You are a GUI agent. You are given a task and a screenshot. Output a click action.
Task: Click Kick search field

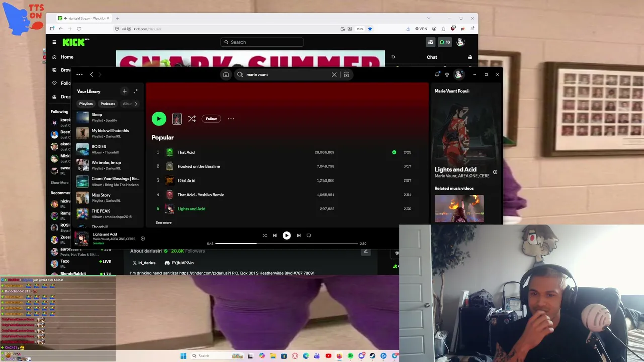tap(262, 42)
